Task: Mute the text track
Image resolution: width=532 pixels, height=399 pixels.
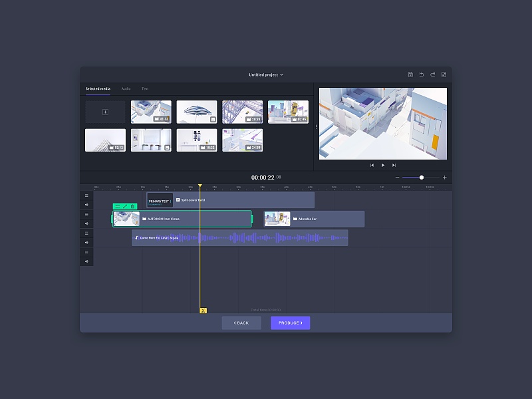Action: click(x=86, y=205)
